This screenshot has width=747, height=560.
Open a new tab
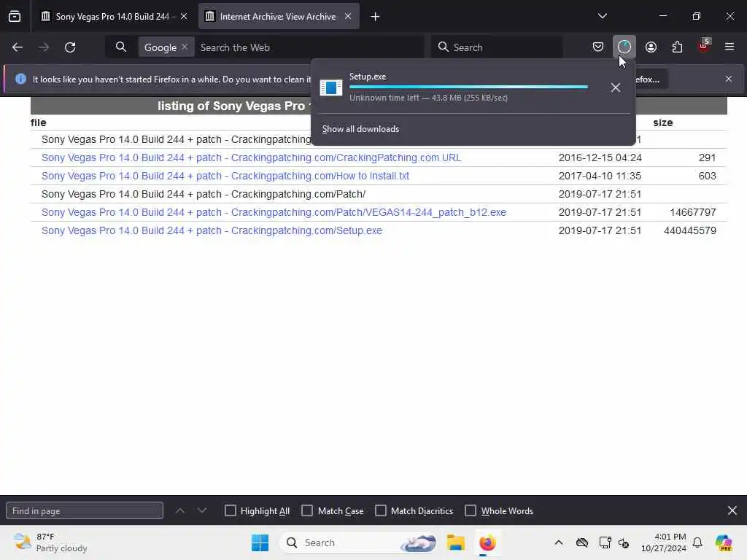(x=375, y=17)
